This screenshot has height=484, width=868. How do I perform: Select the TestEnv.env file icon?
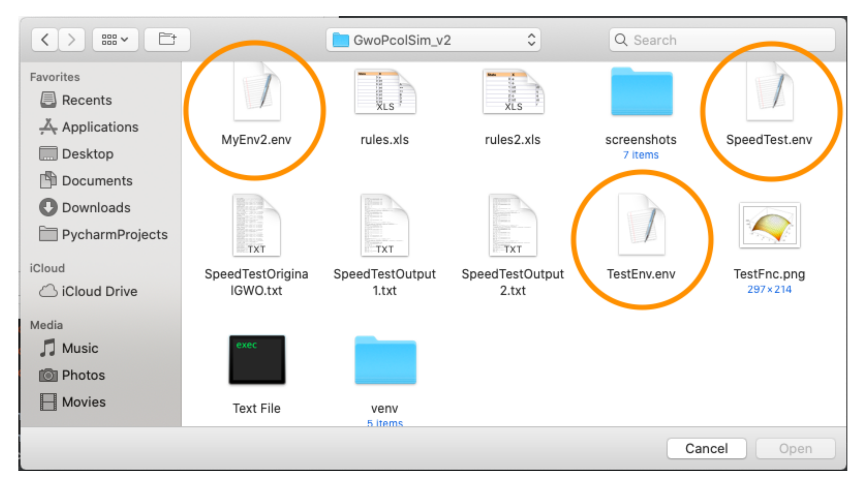[641, 225]
